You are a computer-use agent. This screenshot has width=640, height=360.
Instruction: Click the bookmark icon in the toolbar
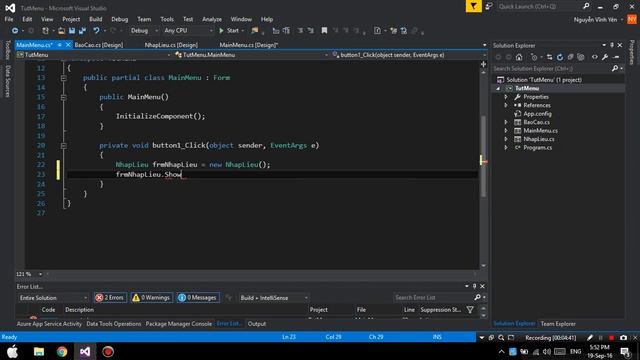[324, 31]
